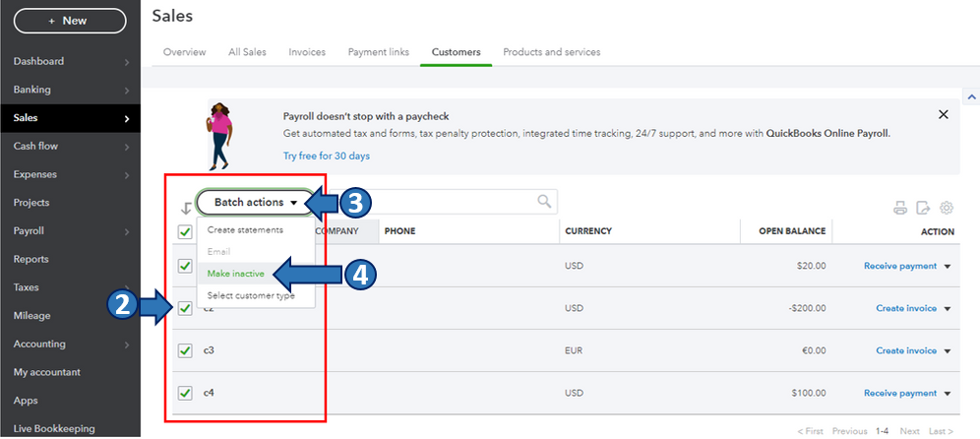Expand the Banking sidebar chevron
This screenshot has width=980, height=439.
[127, 91]
